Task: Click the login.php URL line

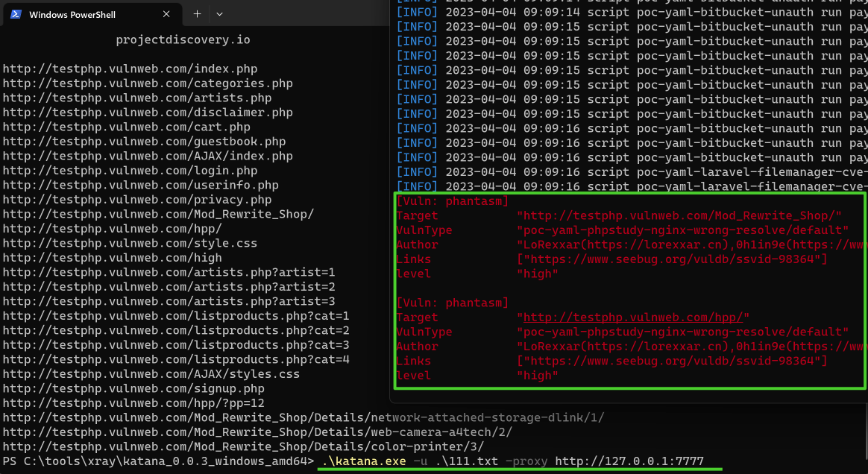Action: click(130, 171)
